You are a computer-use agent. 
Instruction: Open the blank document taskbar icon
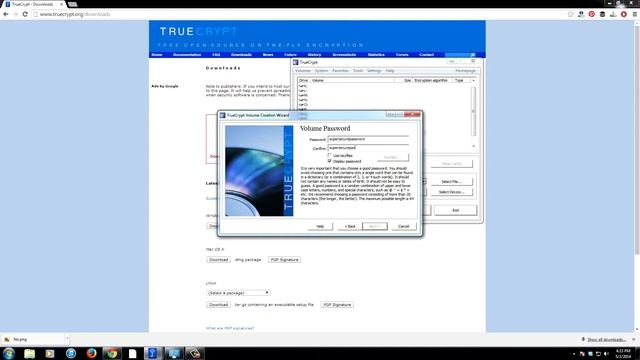[133, 353]
